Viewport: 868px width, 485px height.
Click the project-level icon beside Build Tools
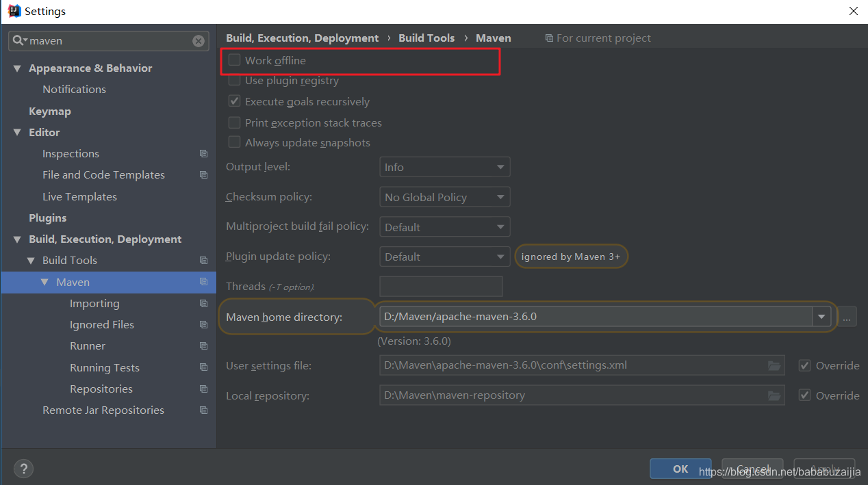point(203,261)
